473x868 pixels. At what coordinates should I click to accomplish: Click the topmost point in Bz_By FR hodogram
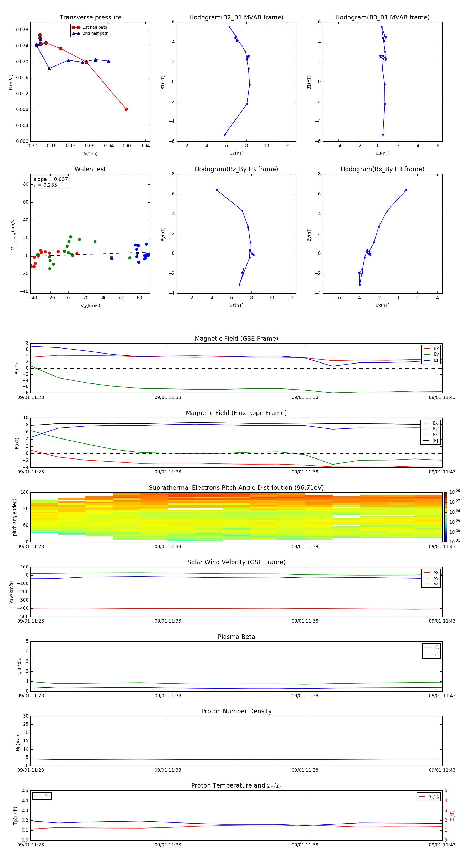tap(217, 190)
